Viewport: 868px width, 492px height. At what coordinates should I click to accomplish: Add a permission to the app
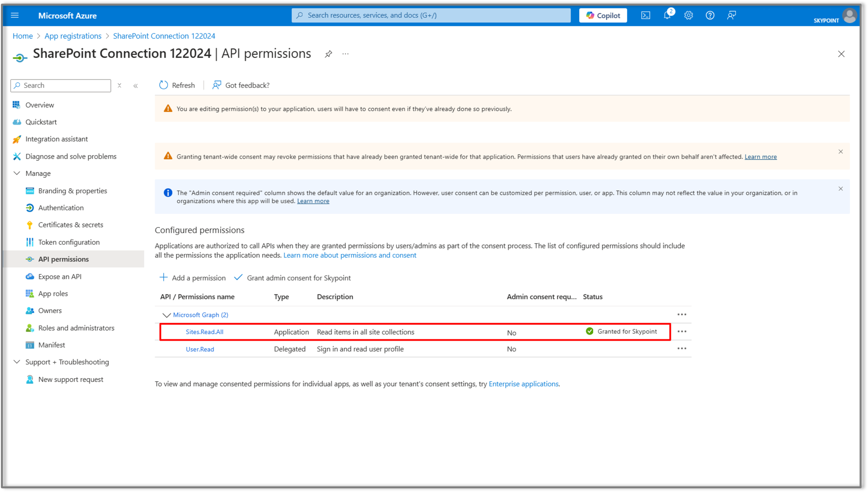(x=192, y=277)
